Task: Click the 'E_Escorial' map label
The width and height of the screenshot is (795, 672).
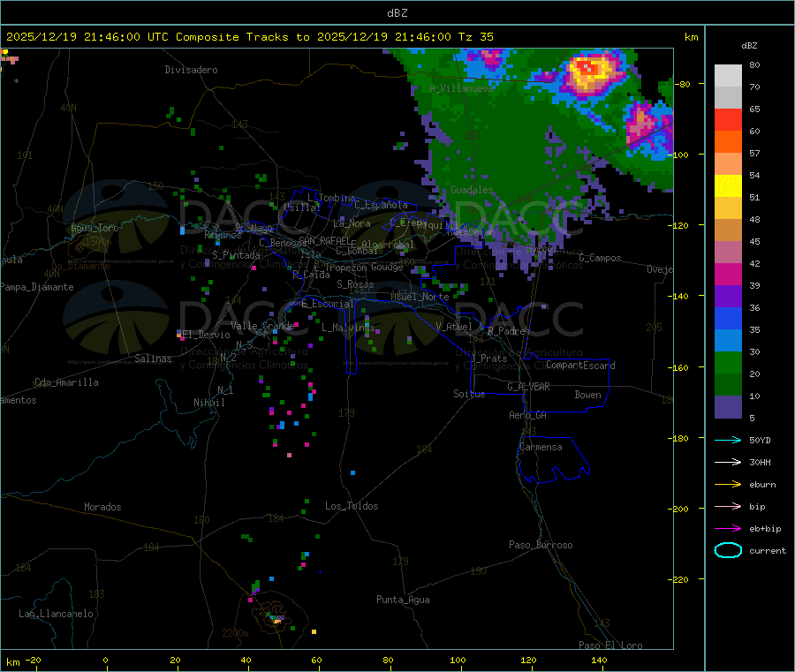Action: click(328, 304)
